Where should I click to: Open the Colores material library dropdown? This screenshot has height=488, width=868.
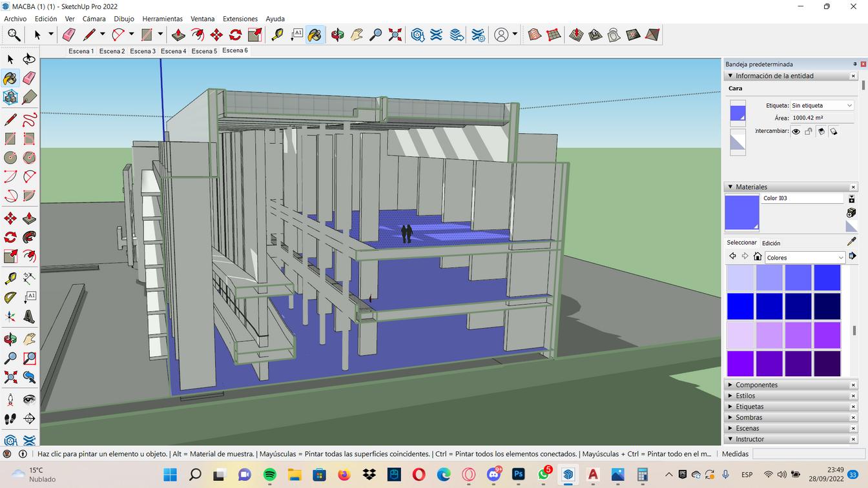coord(805,258)
